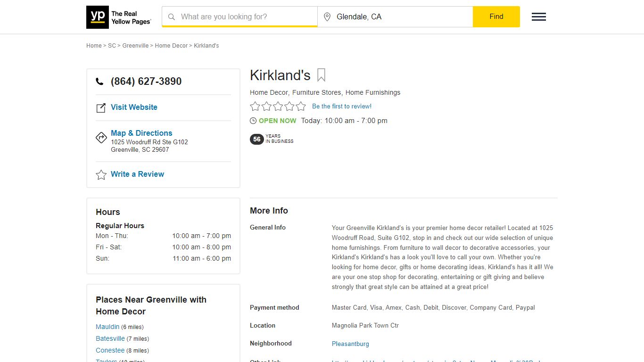Click the yellow Find button
Image resolution: width=644 pixels, height=362 pixels.
coord(496,17)
